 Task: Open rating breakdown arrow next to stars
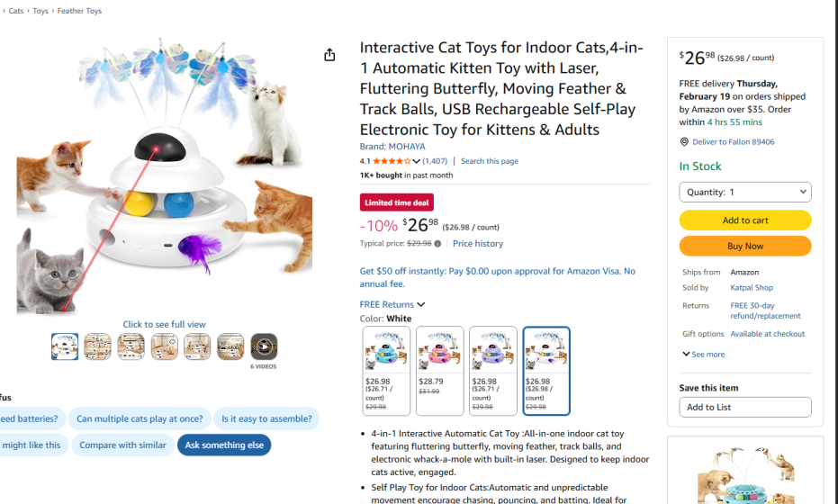[417, 162]
